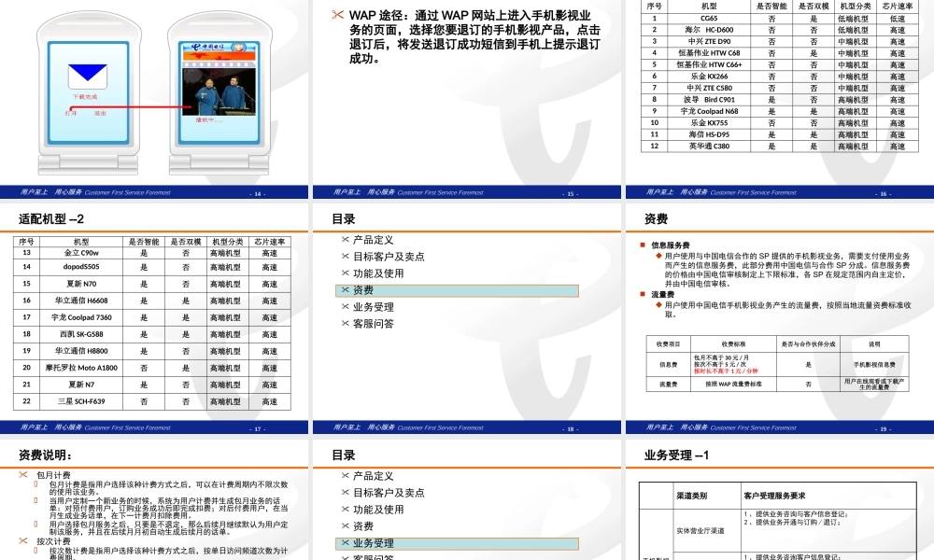Screen dimensions: 934x560
Task: Click the 英华通 C380 cell
Action: tap(709, 146)
